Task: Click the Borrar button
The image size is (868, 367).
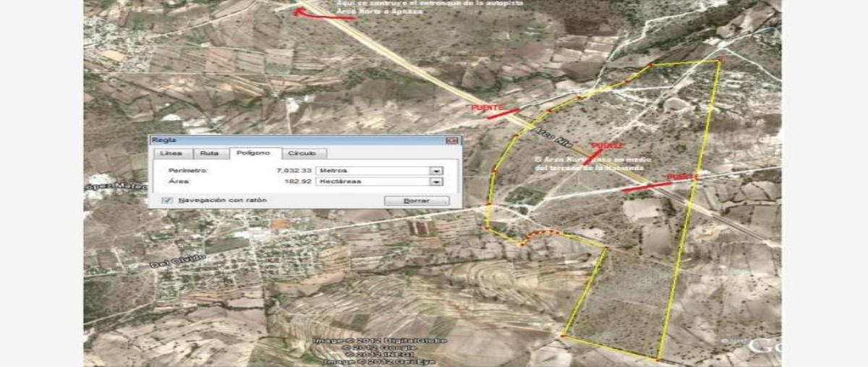Action: (x=416, y=200)
